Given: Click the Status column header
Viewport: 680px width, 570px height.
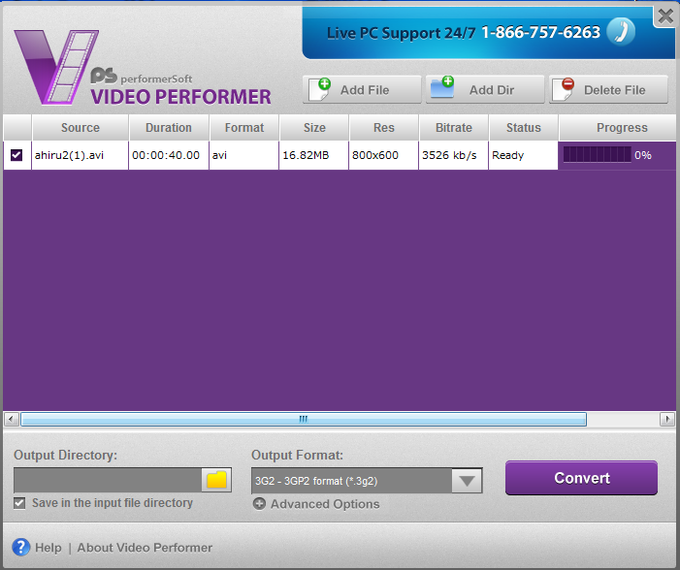Looking at the screenshot, I should (x=523, y=128).
